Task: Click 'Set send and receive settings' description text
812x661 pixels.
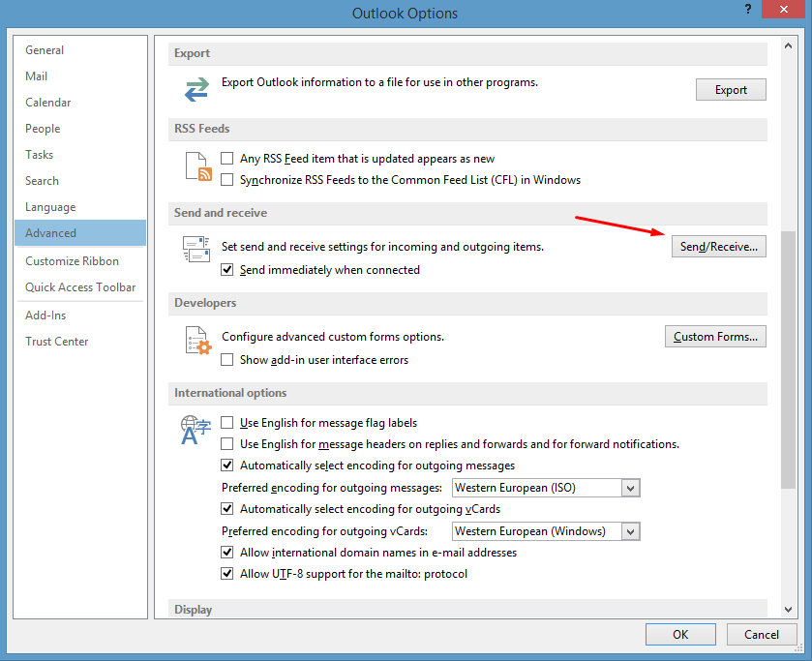Action: [x=382, y=247]
